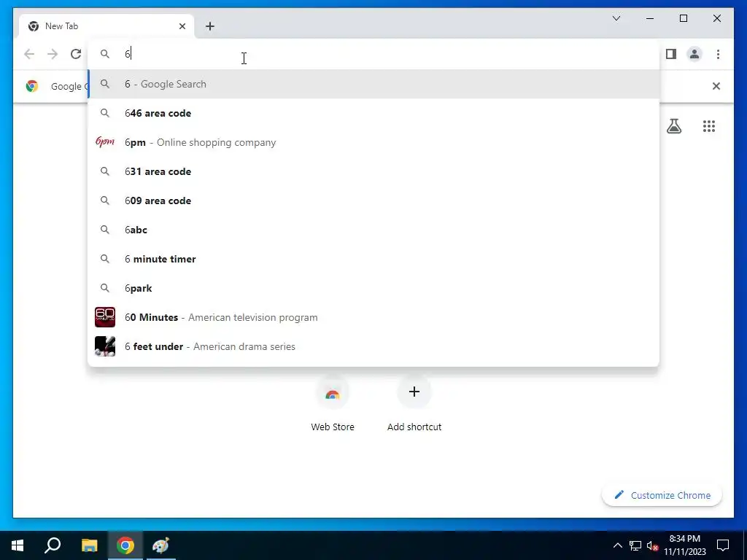This screenshot has width=747, height=560.
Task: Reload the page with refresh icon
Action: [x=76, y=54]
